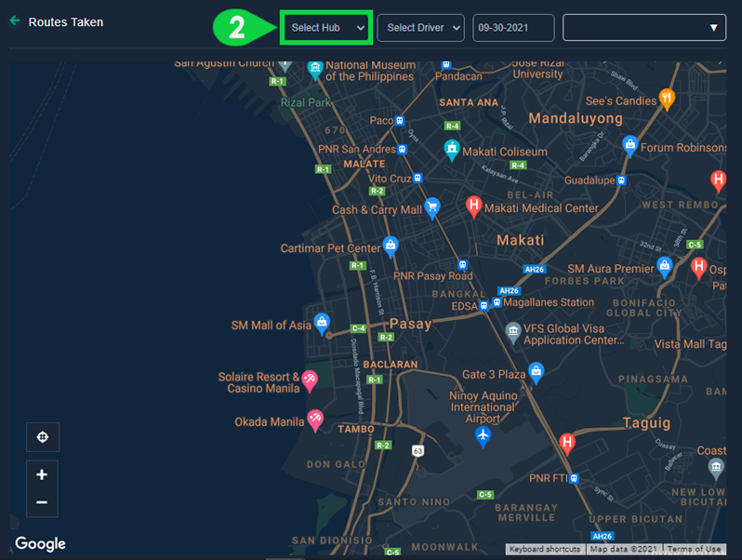Click the museum pin below Coast label
The width and height of the screenshot is (742, 560).
click(716, 468)
